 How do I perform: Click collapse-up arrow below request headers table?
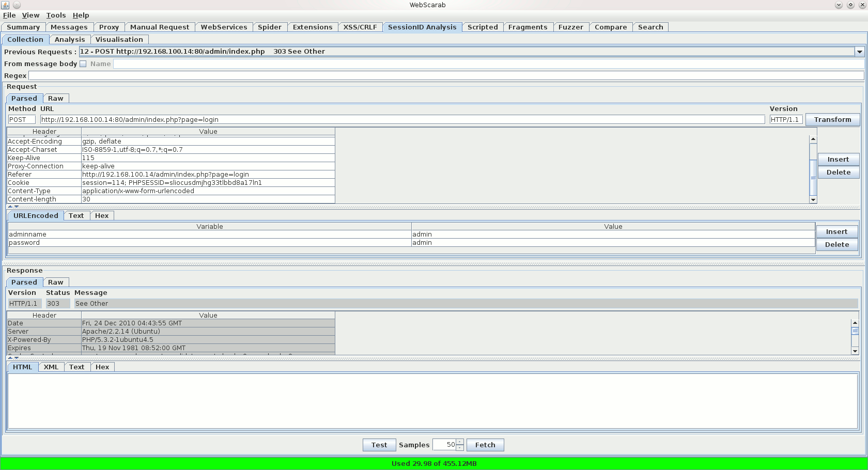pyautogui.click(x=10, y=207)
